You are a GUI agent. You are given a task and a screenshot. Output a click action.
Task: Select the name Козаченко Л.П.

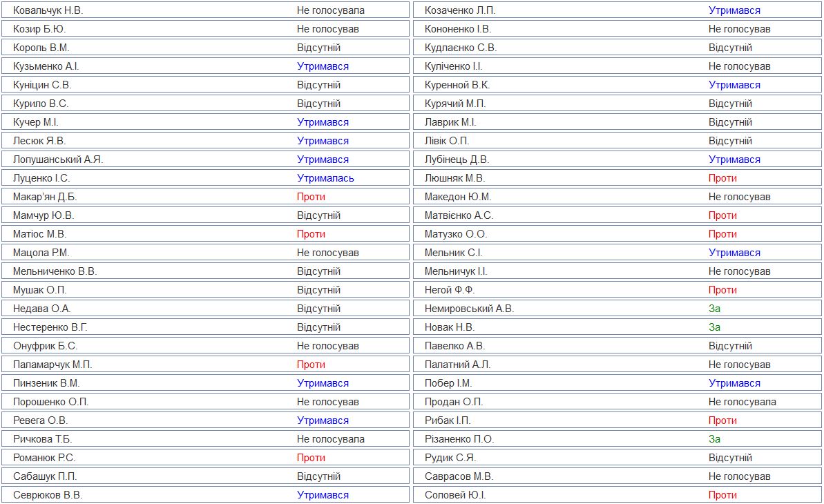[459, 10]
